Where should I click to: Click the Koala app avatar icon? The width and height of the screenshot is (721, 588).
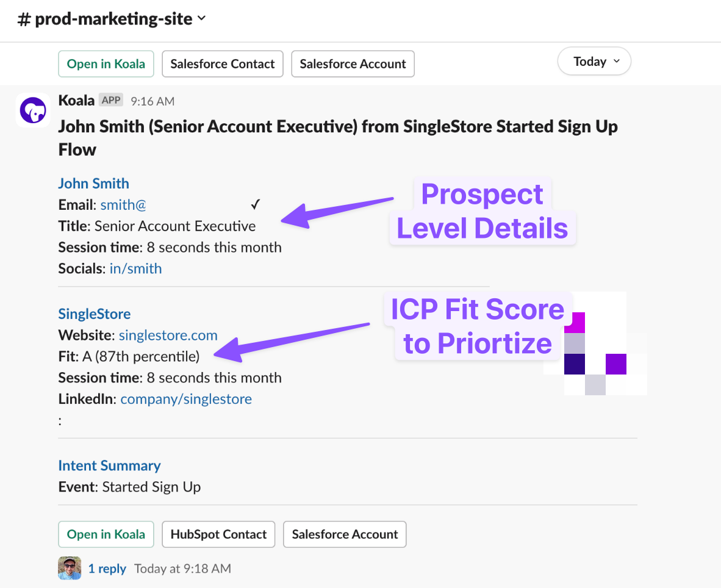click(33, 110)
